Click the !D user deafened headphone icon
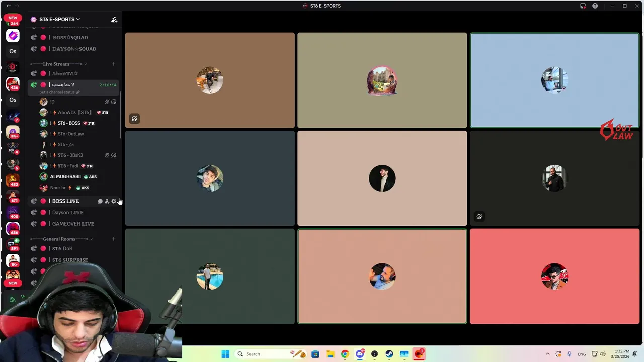Image resolution: width=644 pixels, height=362 pixels. pos(114,102)
